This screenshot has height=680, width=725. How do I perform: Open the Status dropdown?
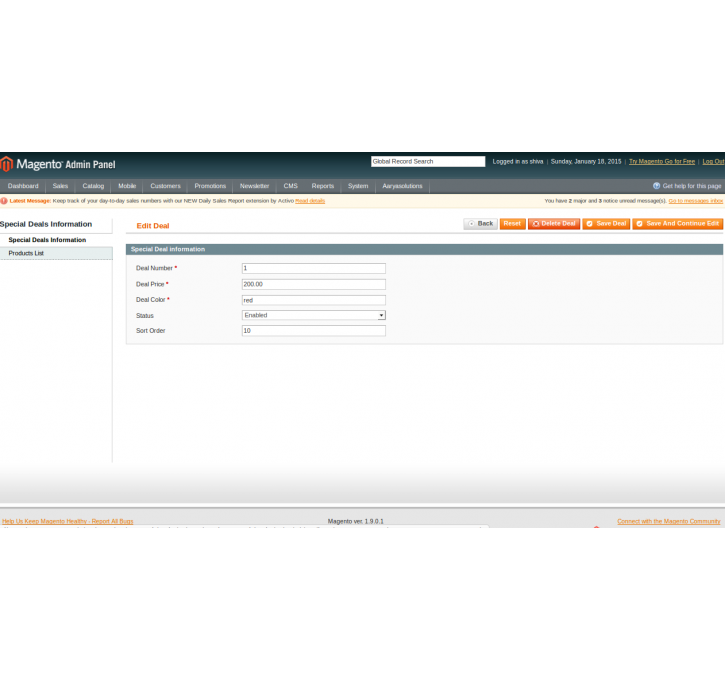coord(313,315)
